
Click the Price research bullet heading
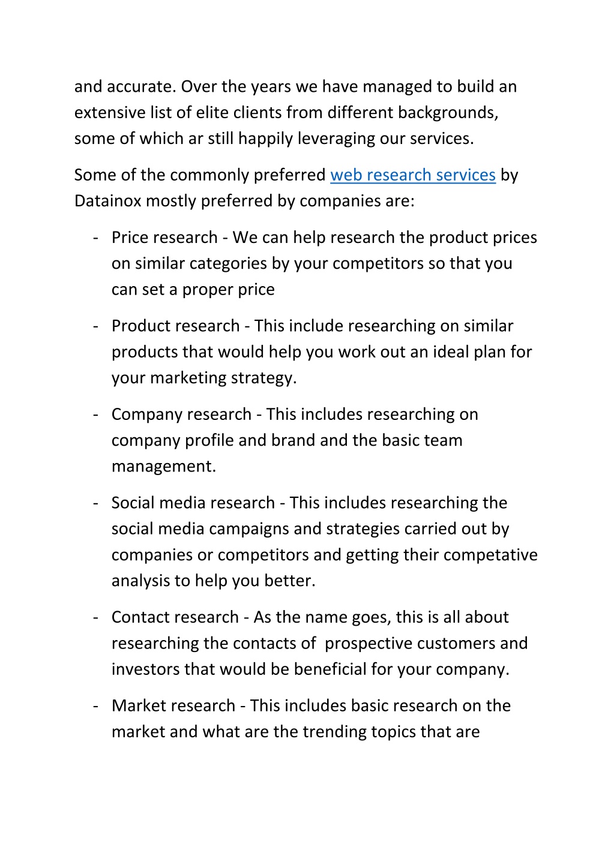164,238
